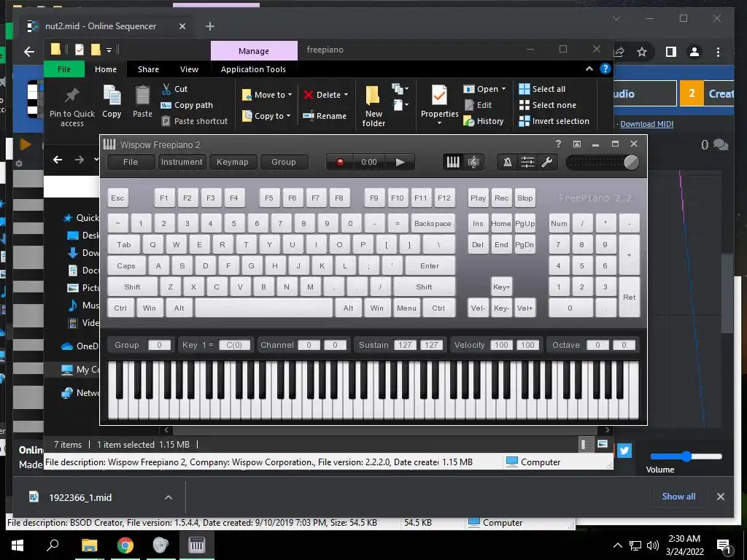This screenshot has height=560, width=747.
Task: Toggle the metronome icon in Freepiano
Action: [x=508, y=163]
